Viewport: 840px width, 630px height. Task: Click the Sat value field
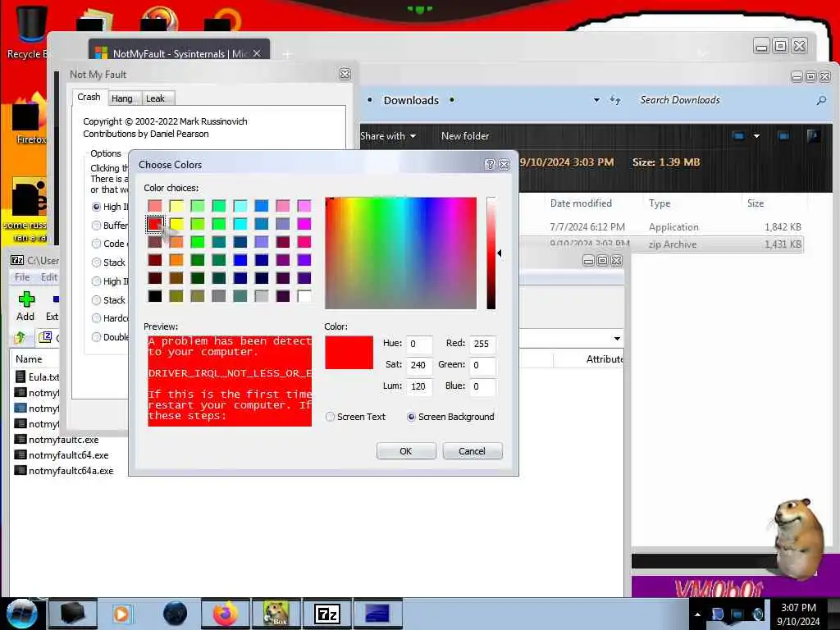tap(418, 365)
